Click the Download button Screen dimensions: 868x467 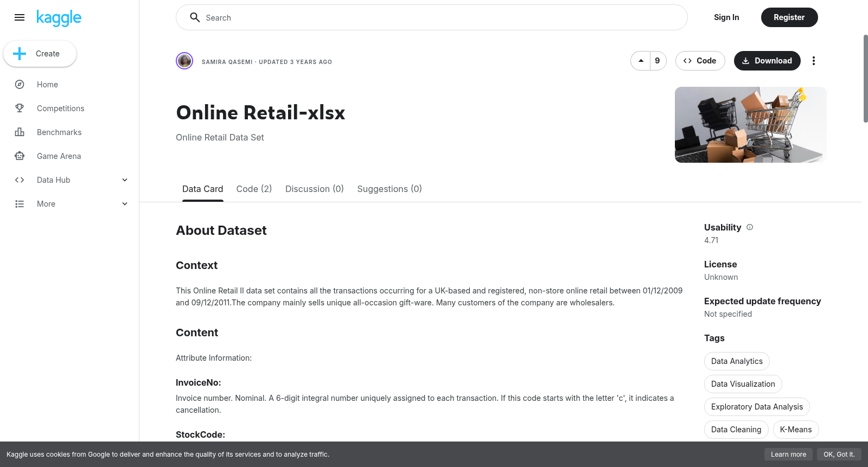click(767, 61)
